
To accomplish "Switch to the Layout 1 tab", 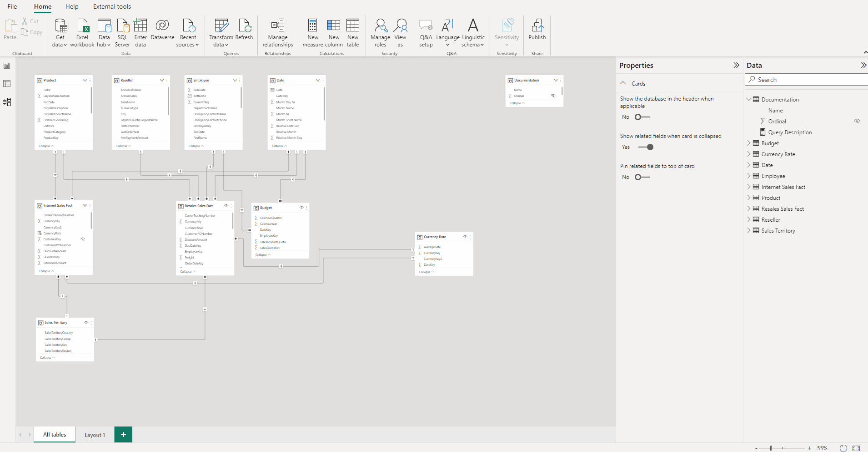I will [94, 435].
